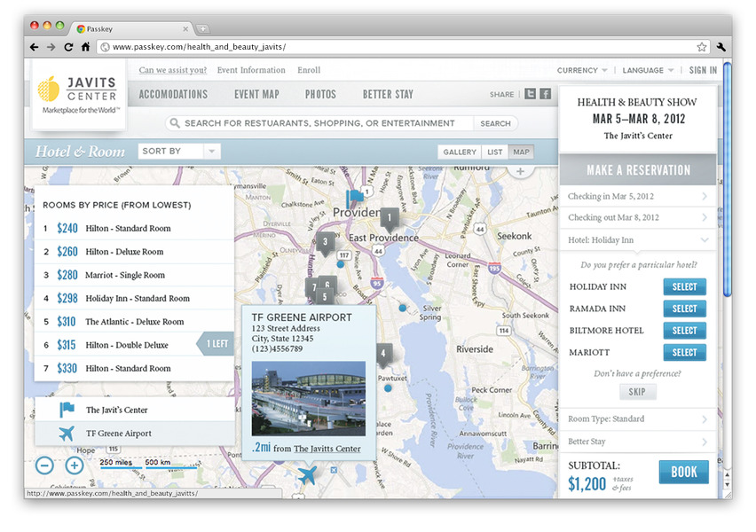Click 'Can we assist you?' link
The width and height of the screenshot is (756, 532).
click(173, 70)
